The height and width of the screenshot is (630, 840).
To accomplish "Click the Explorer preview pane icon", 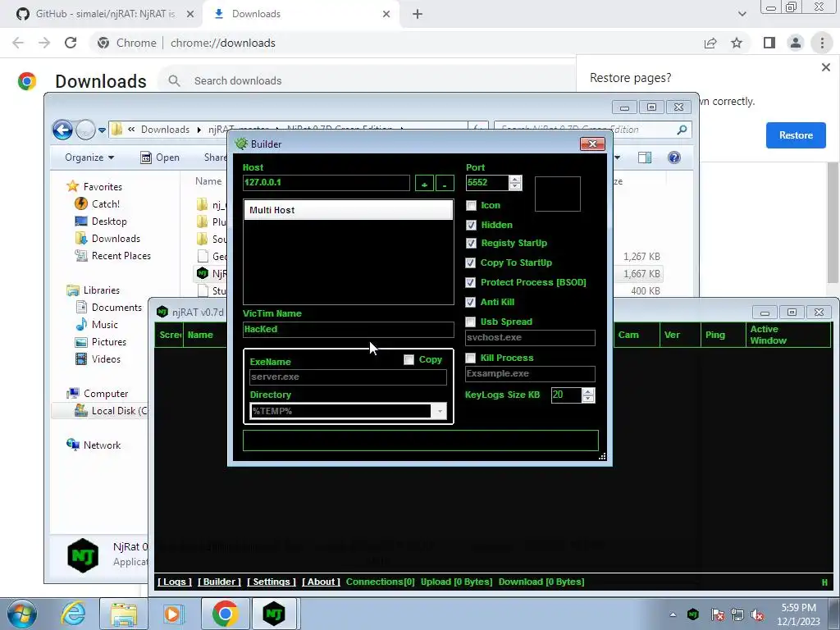I will [645, 157].
